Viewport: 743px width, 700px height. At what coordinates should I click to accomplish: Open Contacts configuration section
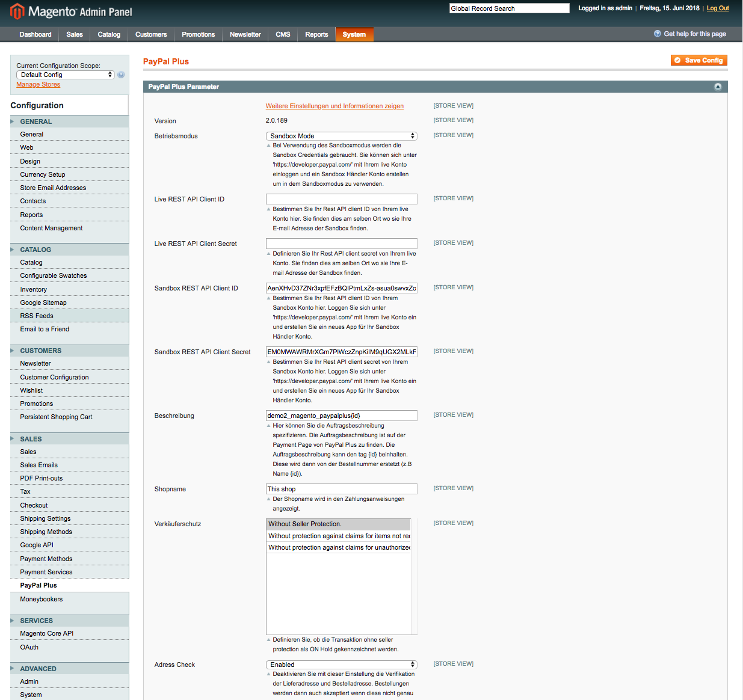(x=70, y=201)
